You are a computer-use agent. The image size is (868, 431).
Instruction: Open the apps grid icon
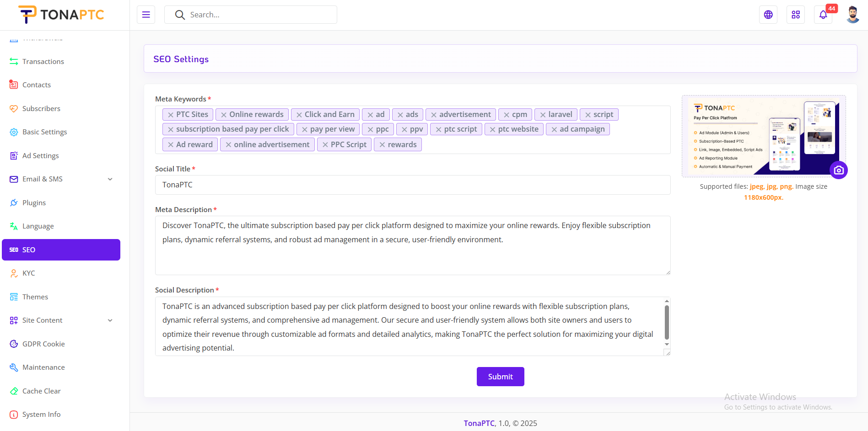coord(796,15)
